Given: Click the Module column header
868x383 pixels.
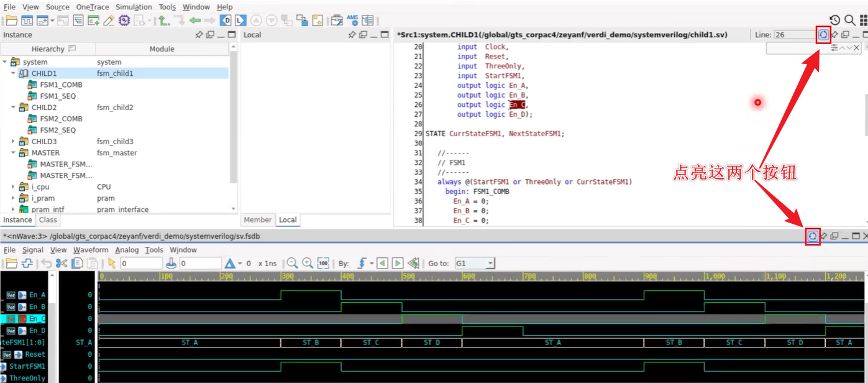Looking at the screenshot, I should click(162, 49).
